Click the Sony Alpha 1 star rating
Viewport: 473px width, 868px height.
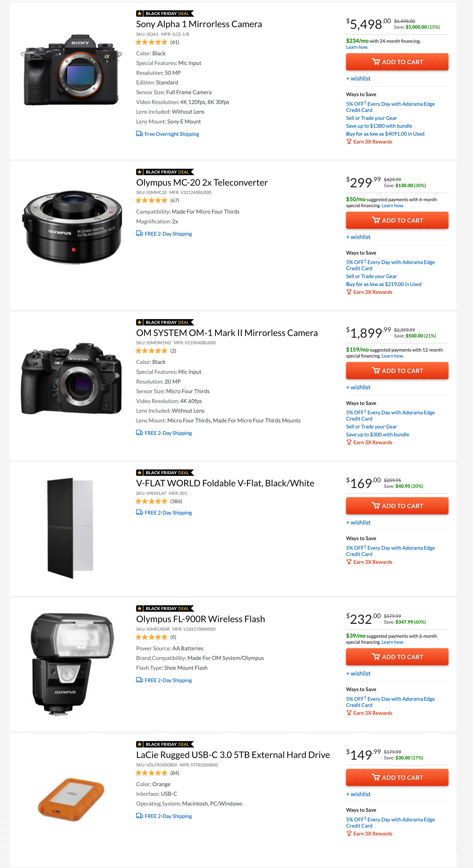coord(151,42)
